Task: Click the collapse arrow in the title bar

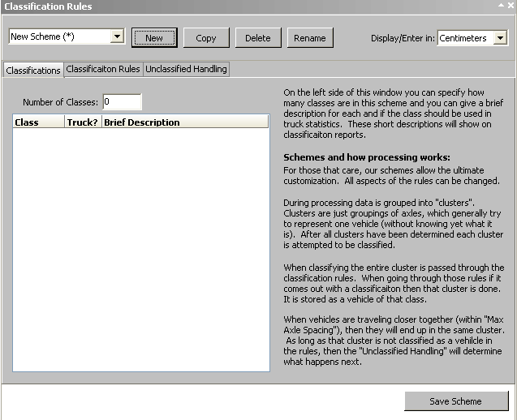Action: tap(501, 6)
